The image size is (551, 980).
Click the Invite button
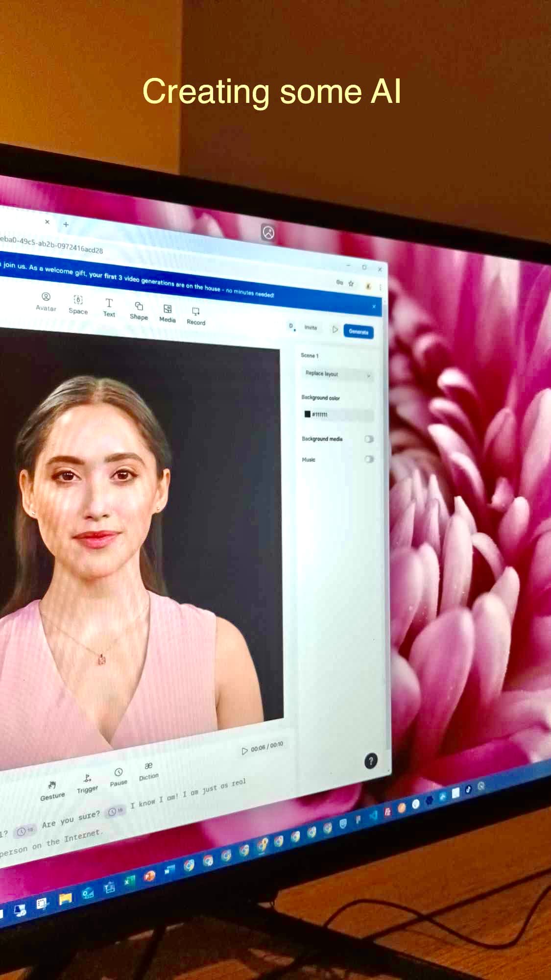311,327
